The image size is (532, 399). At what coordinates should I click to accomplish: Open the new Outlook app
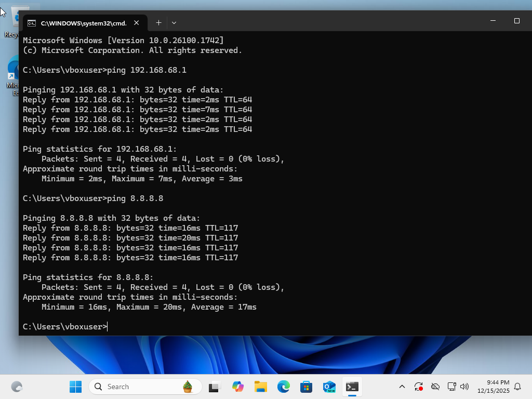tap(329, 387)
